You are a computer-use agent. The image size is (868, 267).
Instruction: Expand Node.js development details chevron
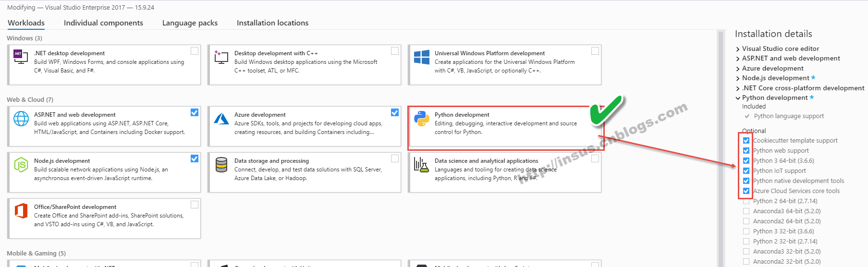738,78
